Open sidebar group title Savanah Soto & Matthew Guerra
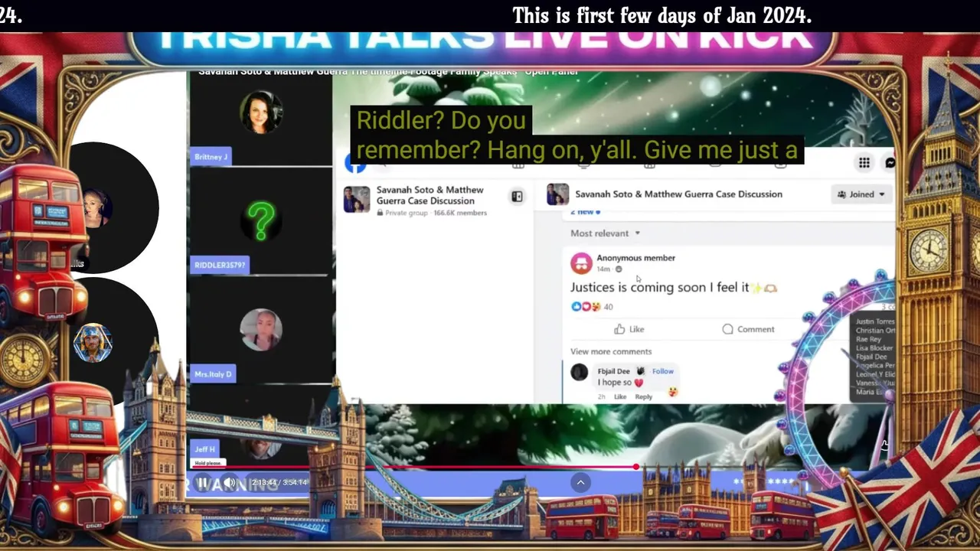Screen dimensions: 980x551 pos(430,195)
